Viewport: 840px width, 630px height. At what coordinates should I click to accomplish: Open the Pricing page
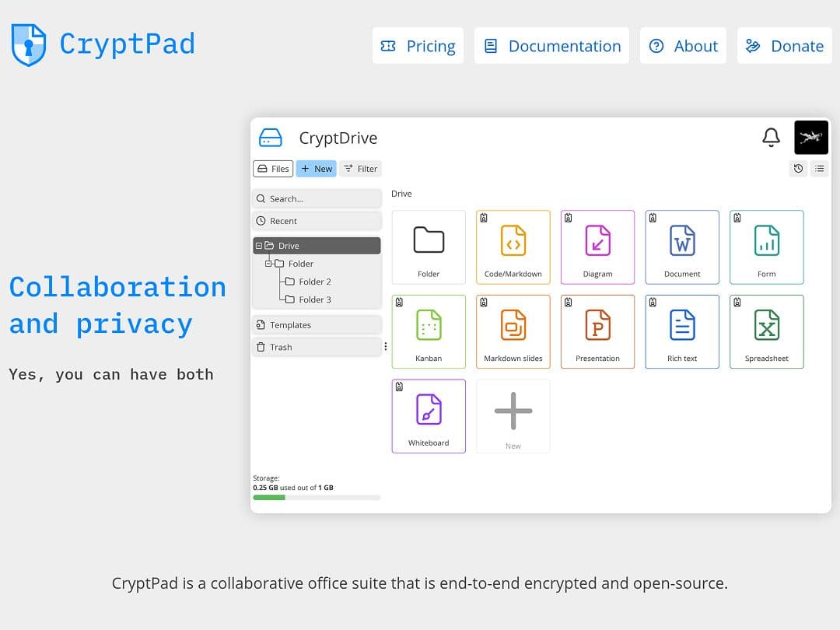click(x=418, y=46)
